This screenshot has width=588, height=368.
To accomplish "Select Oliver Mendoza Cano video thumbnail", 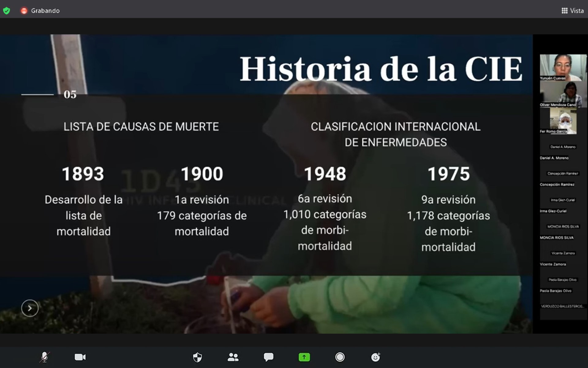I will [x=563, y=94].
